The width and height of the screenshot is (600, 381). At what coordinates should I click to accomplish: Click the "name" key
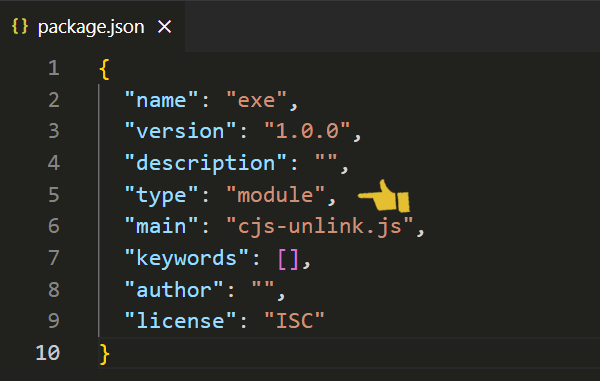click(x=161, y=100)
